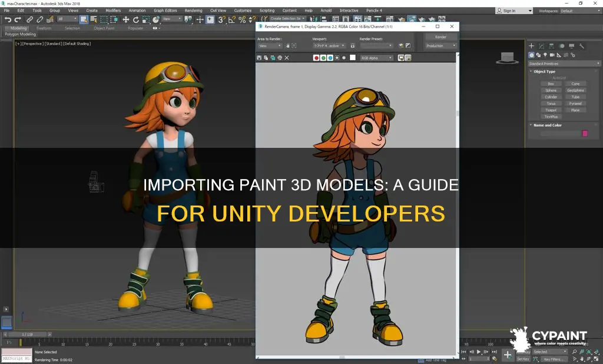This screenshot has height=364, width=603.
Task: Open Area to Render dropdown in render window
Action: point(270,46)
